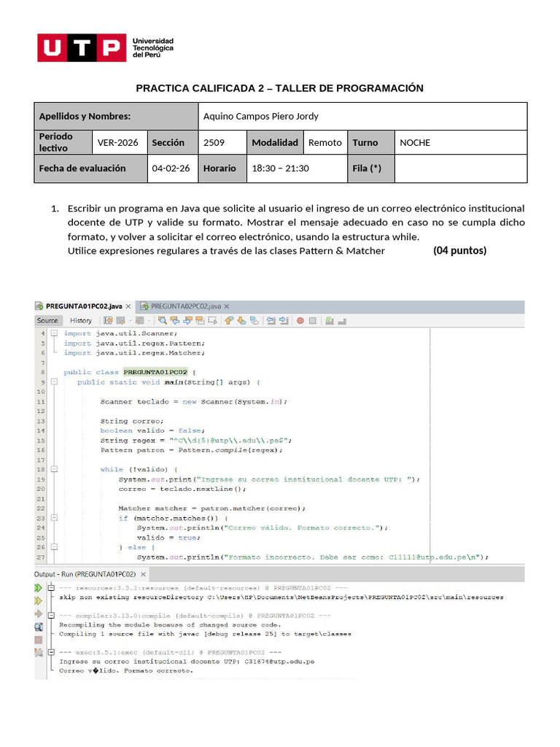Close the PREGUNTA02PC02.java tab
Viewport: 560px width, 747px height.
(x=227, y=306)
